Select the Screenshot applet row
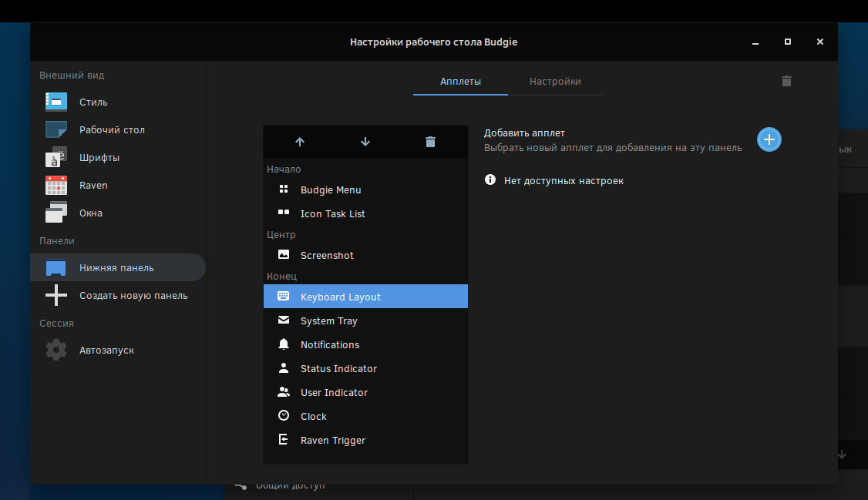The width and height of the screenshot is (868, 500). coord(365,255)
